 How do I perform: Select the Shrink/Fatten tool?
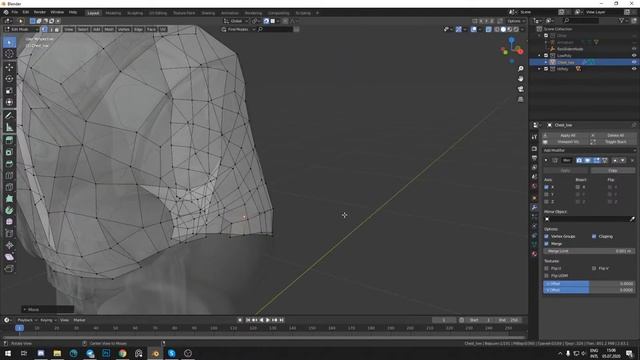(9, 245)
